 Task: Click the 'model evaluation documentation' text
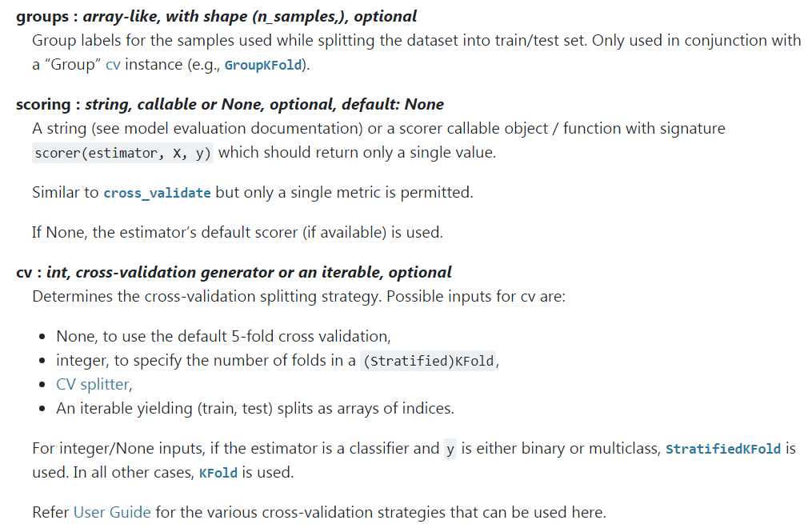click(243, 129)
